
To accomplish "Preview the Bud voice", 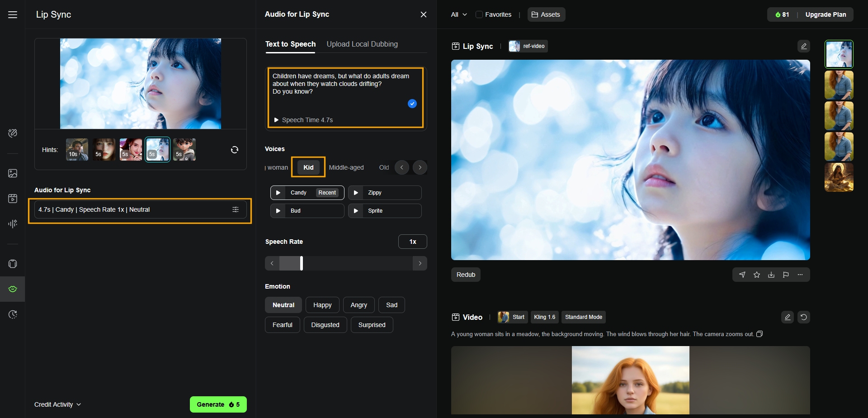I will coord(278,211).
